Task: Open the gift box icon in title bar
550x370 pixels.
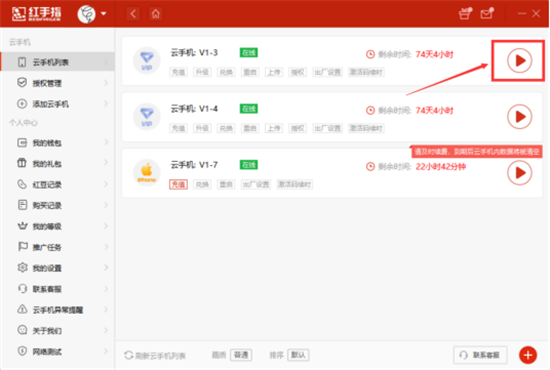Action: click(465, 14)
